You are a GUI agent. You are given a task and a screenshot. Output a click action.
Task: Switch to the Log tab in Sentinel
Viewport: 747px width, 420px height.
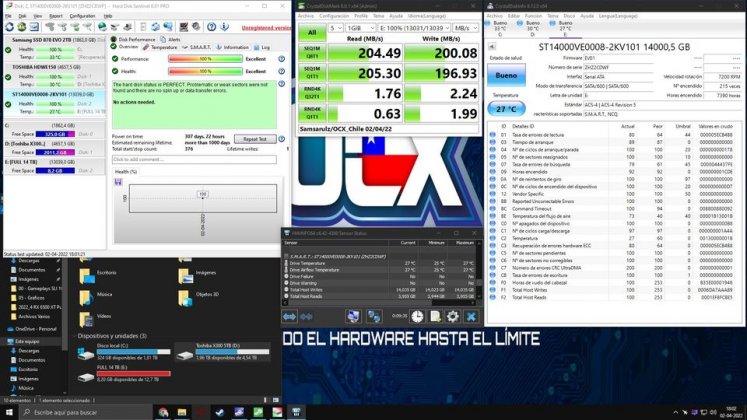pyautogui.click(x=262, y=47)
